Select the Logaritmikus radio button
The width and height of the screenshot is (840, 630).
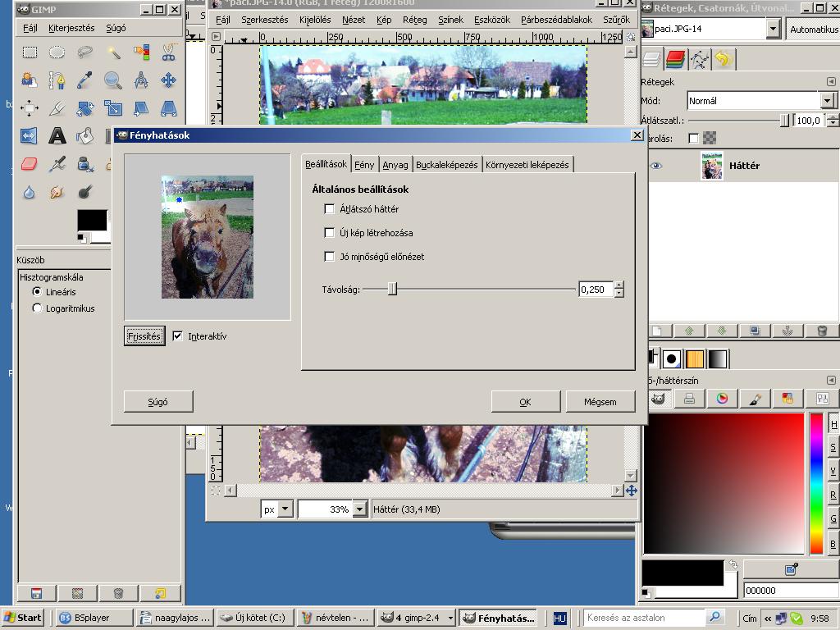37,308
